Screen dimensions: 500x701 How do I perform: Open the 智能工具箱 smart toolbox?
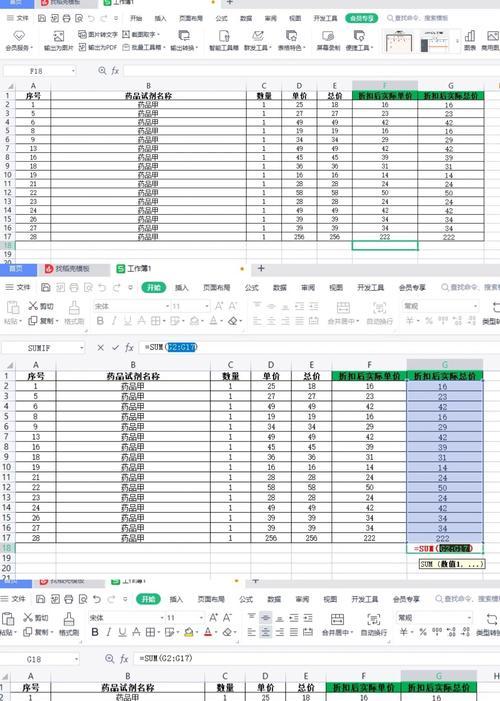coord(224,41)
